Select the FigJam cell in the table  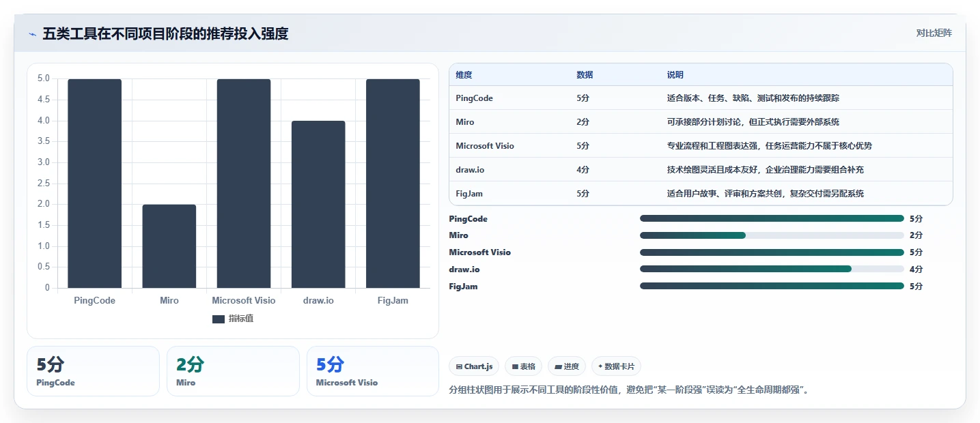(x=469, y=194)
